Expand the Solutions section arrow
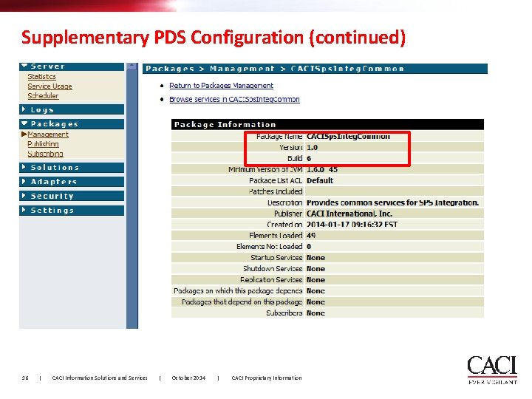Screen dimensions: 532x399 (x=24, y=167)
